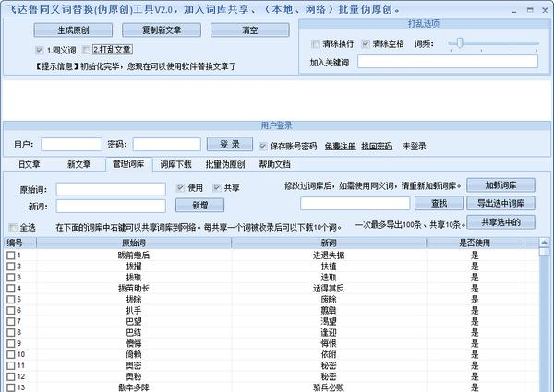Click the 登录 button
Viewport: 554px width, 392px height.
230,144
